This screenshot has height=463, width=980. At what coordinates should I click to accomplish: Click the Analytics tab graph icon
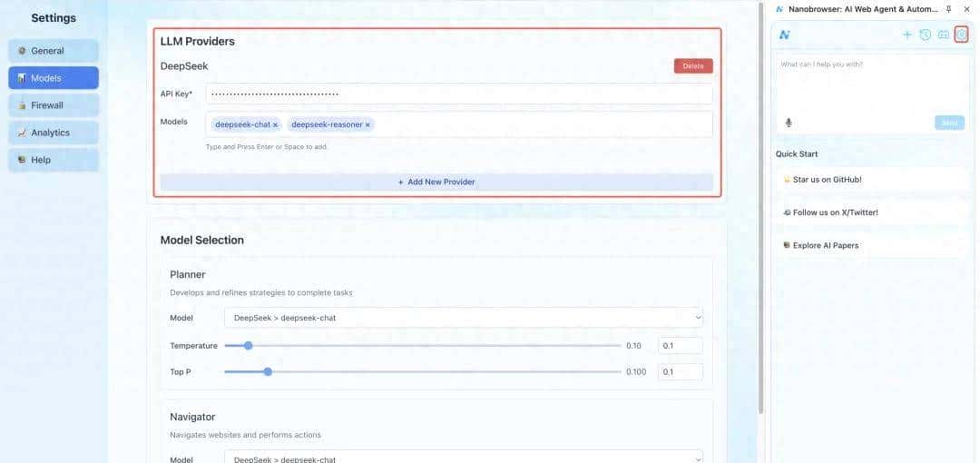pos(22,133)
